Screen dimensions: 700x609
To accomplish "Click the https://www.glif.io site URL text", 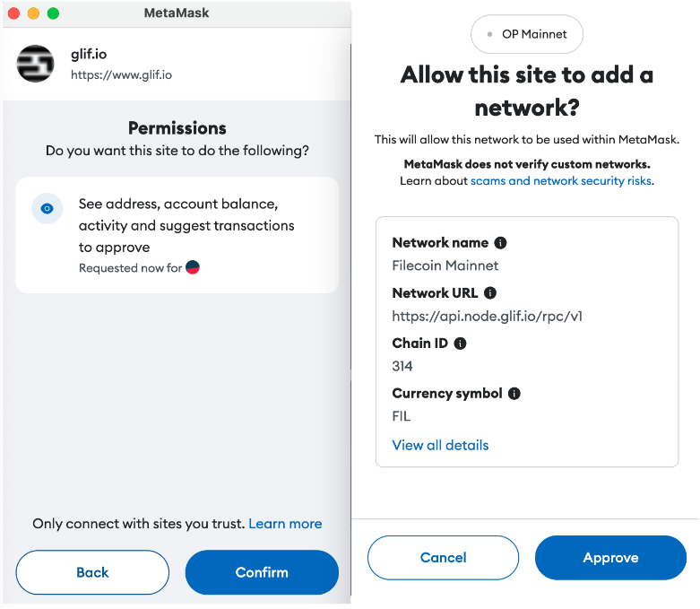I will [x=121, y=75].
